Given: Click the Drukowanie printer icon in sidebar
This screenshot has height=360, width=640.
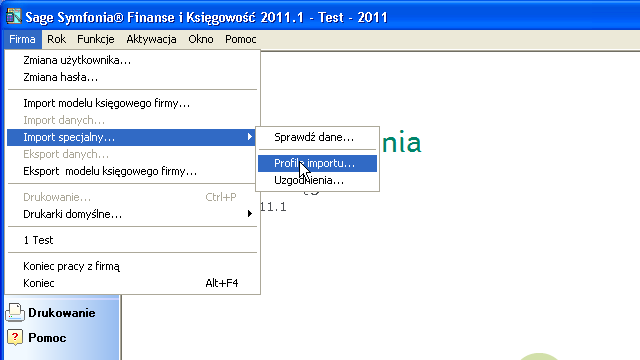Looking at the screenshot, I should (15, 313).
